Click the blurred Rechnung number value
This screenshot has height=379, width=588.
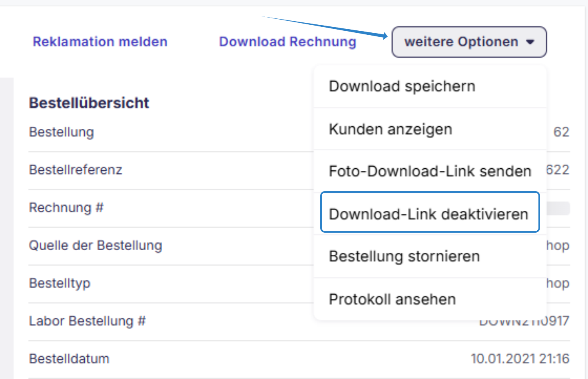click(x=558, y=208)
